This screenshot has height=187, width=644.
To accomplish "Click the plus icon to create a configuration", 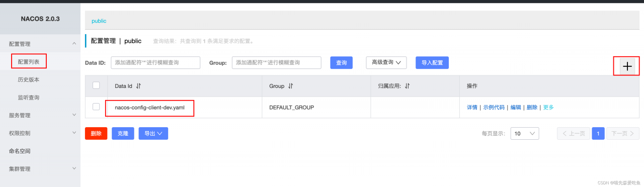I will 627,66.
